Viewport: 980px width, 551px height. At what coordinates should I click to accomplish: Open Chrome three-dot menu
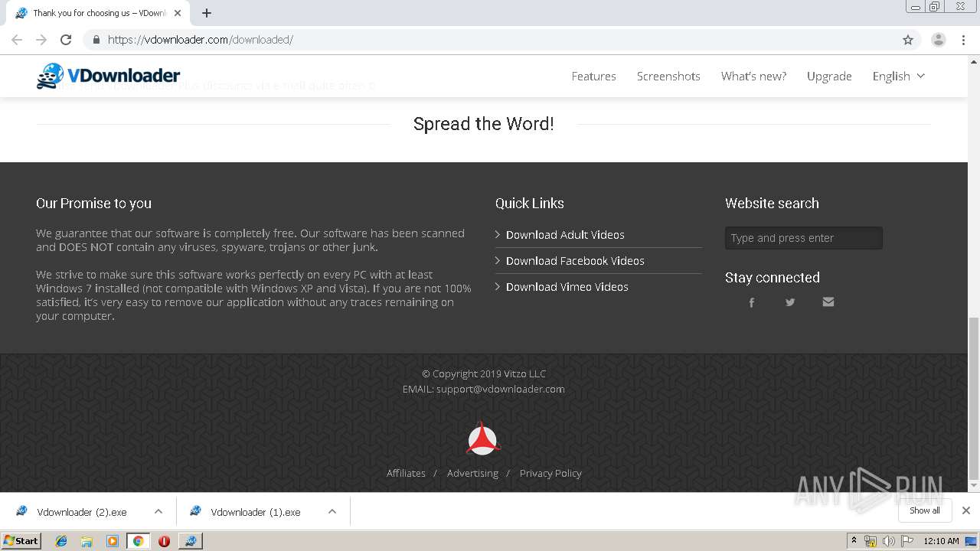point(963,40)
